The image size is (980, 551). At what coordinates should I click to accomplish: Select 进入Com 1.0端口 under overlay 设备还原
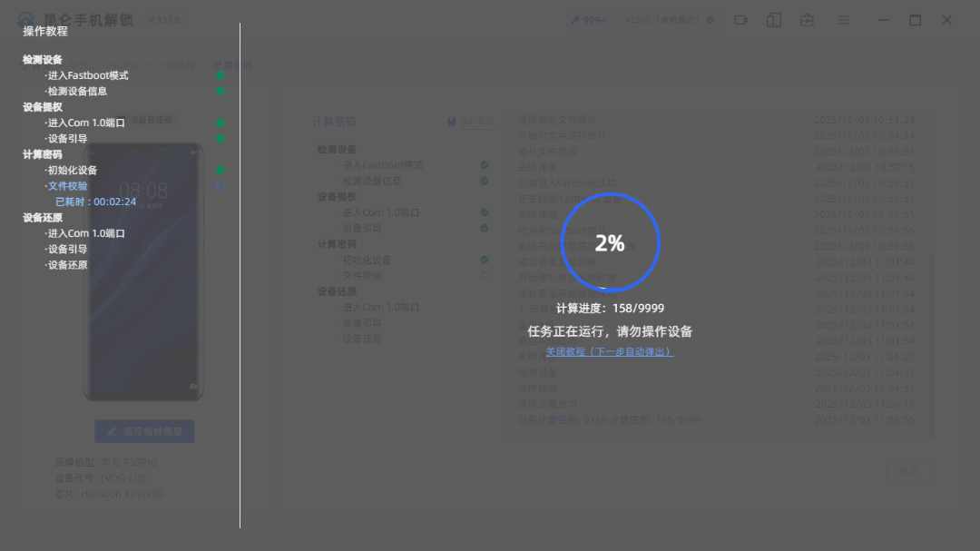(85, 233)
